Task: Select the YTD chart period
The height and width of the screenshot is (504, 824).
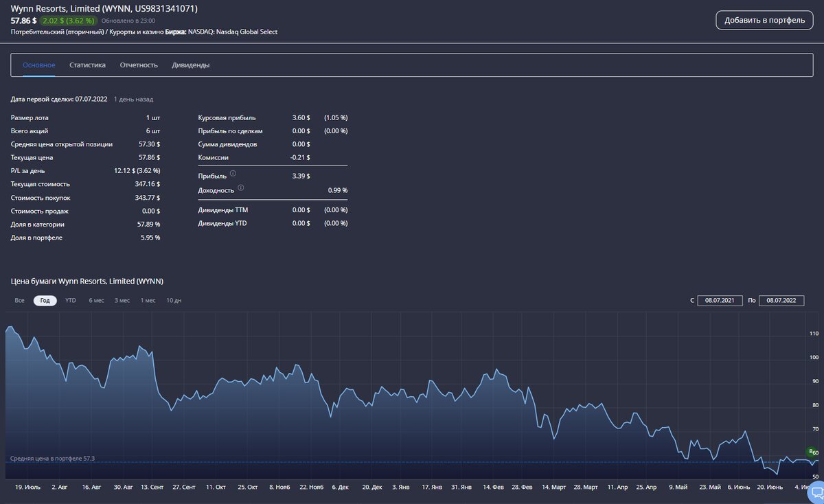Action: pos(71,301)
